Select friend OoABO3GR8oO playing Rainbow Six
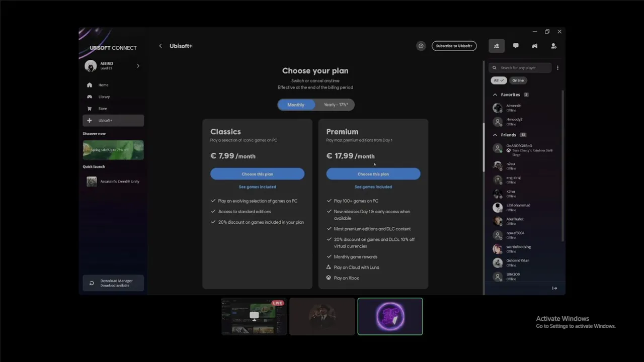Viewport: 644px width, 362px height. 525,150
